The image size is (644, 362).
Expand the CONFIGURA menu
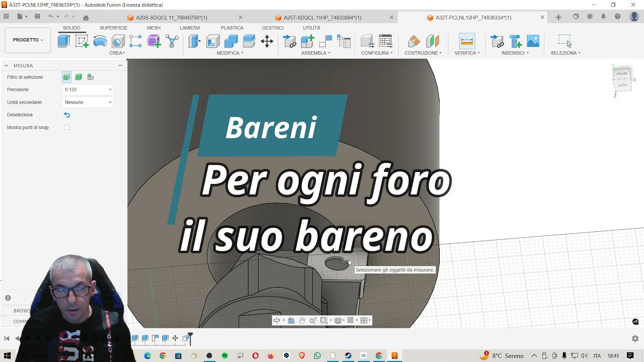[377, 53]
